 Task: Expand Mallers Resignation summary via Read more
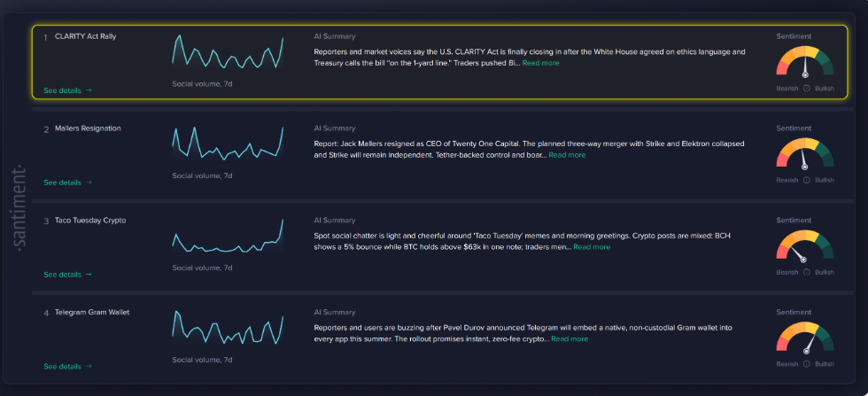point(567,155)
